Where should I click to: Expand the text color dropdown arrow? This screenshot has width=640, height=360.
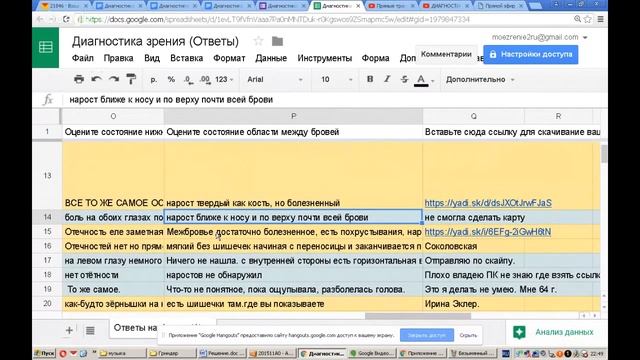433,80
